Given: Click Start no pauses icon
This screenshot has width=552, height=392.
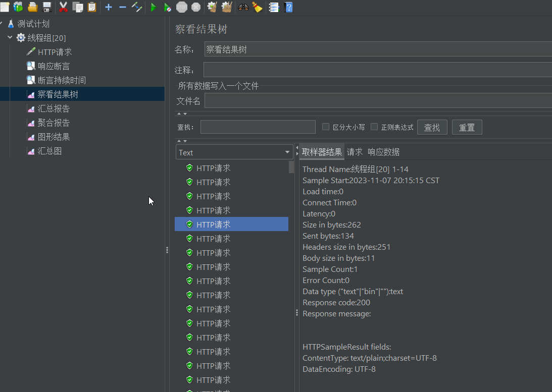Looking at the screenshot, I should click(168, 7).
